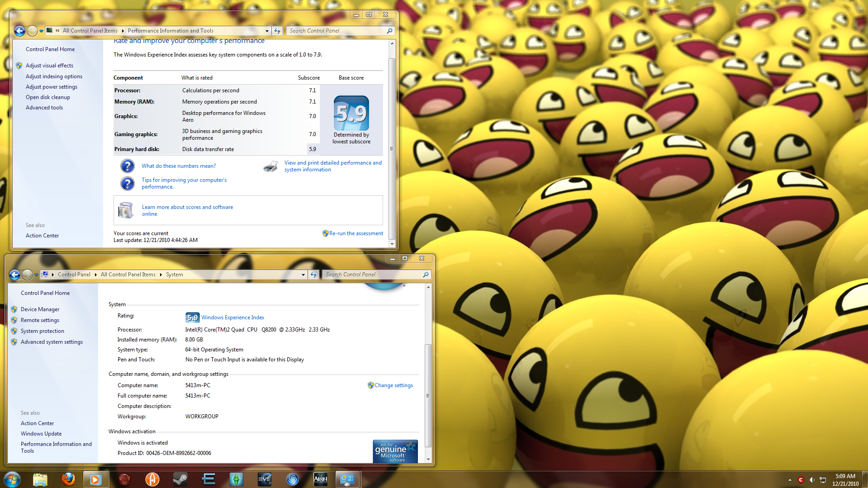Click the Show desktop button
The width and height of the screenshot is (868, 488).
864,479
